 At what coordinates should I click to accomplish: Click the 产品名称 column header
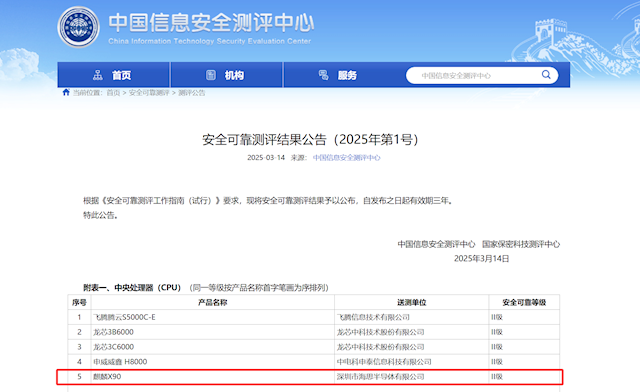click(213, 302)
